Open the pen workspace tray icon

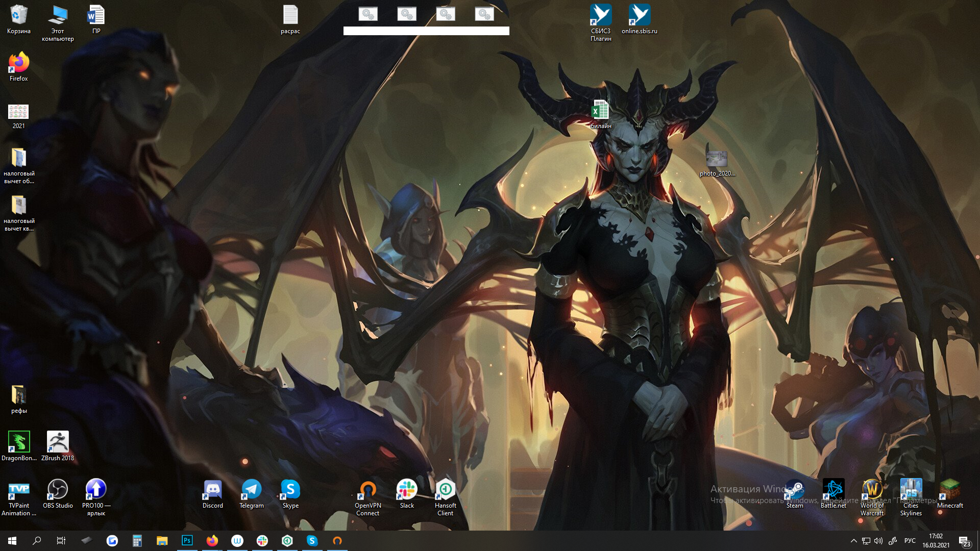892,541
